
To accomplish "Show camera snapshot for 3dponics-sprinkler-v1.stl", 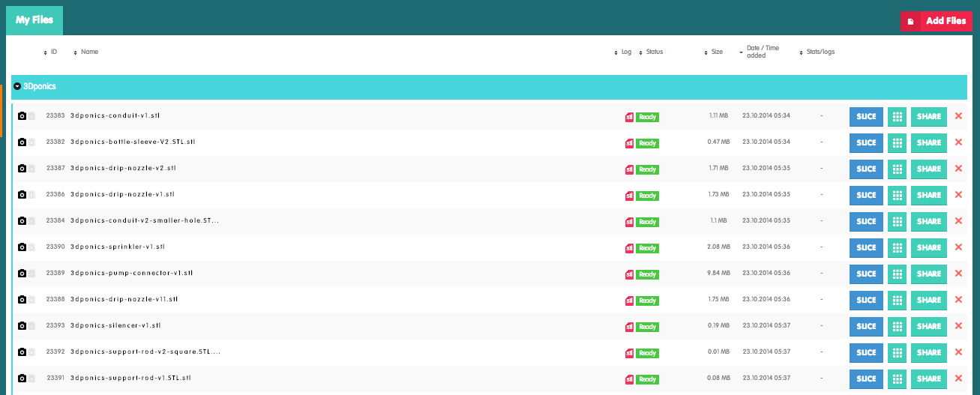I will (22, 247).
